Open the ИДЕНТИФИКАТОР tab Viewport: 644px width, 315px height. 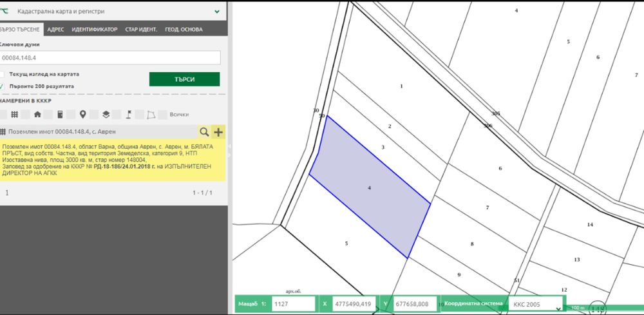point(95,30)
